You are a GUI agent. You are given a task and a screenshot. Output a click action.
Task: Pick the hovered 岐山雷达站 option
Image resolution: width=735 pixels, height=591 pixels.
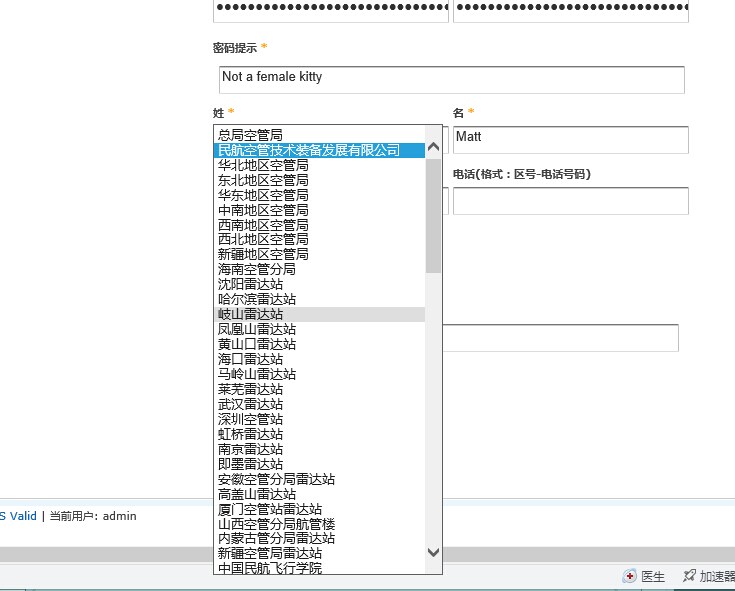point(319,314)
